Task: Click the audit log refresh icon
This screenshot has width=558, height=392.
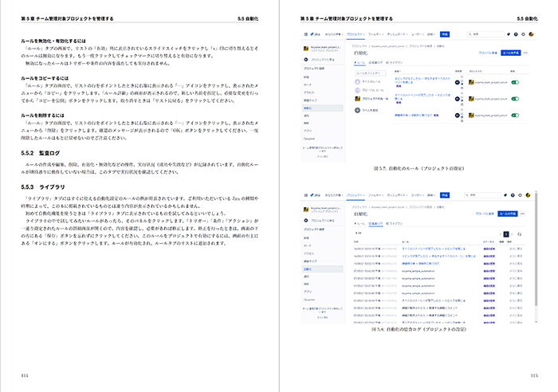Action: coord(519,234)
